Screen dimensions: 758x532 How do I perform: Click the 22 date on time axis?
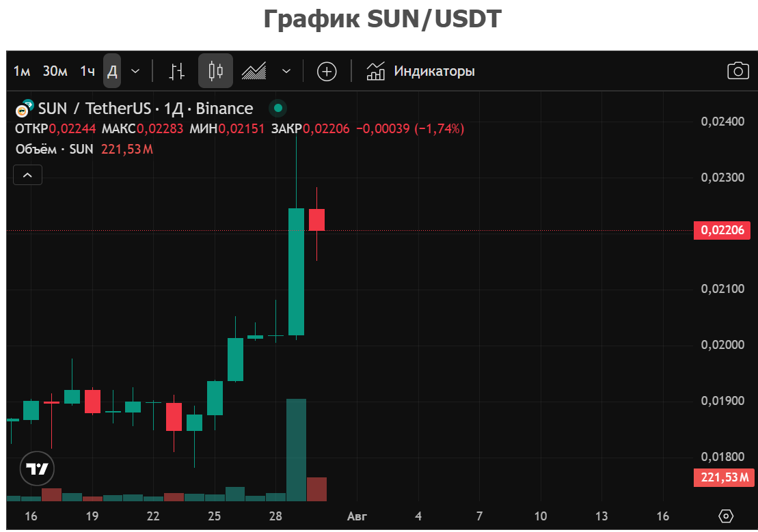153,516
